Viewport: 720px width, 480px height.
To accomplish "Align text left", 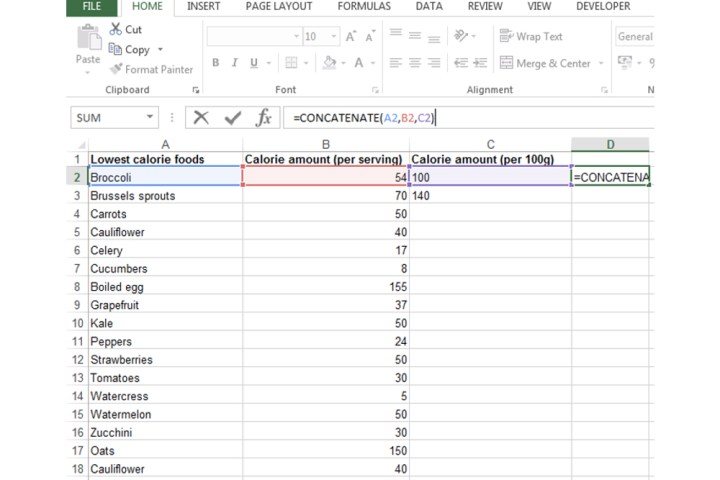I will [x=395, y=62].
